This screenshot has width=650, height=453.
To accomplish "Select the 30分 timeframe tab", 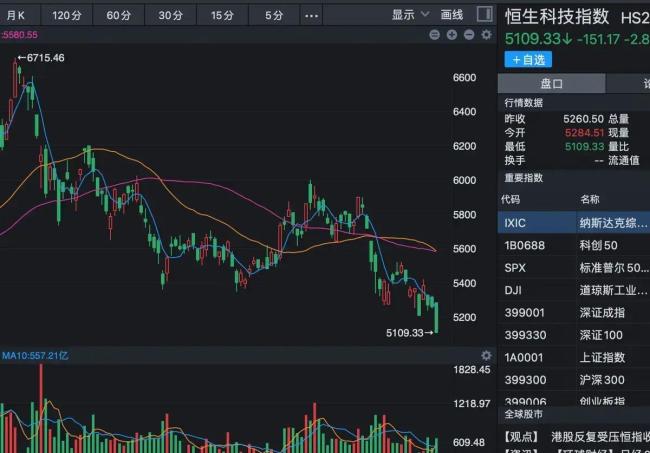I will tap(170, 15).
